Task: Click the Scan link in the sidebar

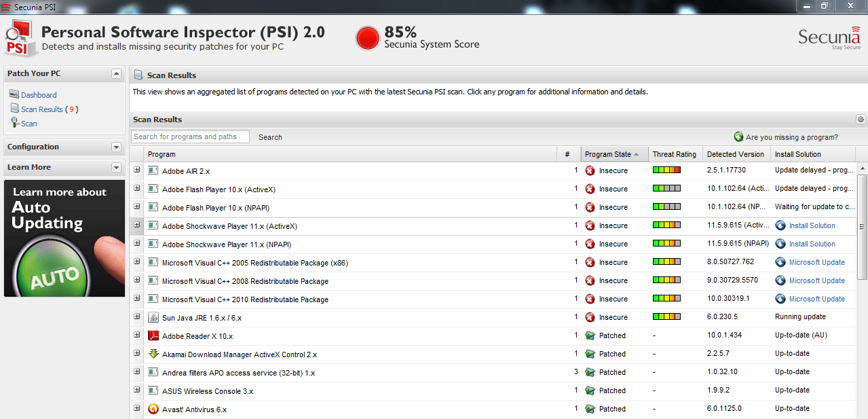Action: coord(29,124)
